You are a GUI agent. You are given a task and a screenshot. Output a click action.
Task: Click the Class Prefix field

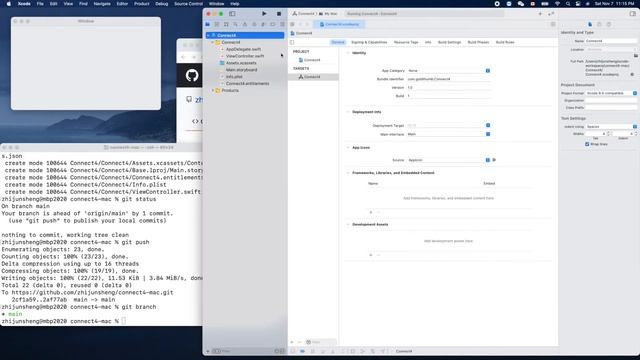611,108
